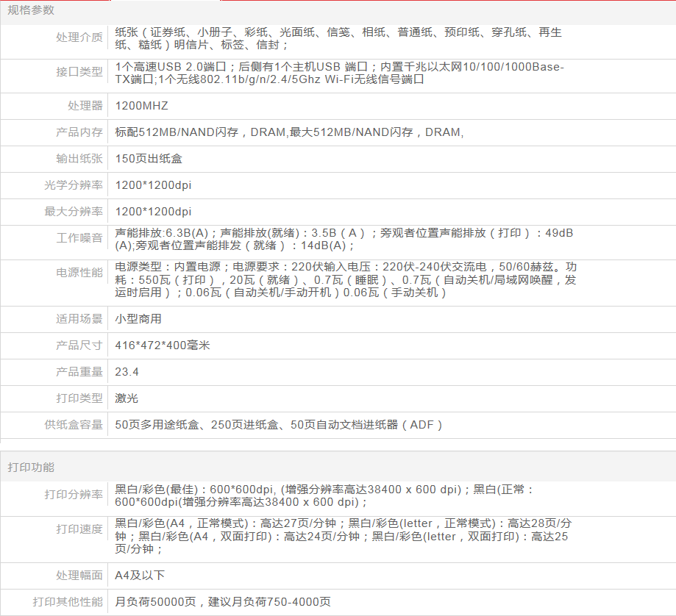Click the 接口类型 row label
This screenshot has height=616, width=676.
(79, 72)
